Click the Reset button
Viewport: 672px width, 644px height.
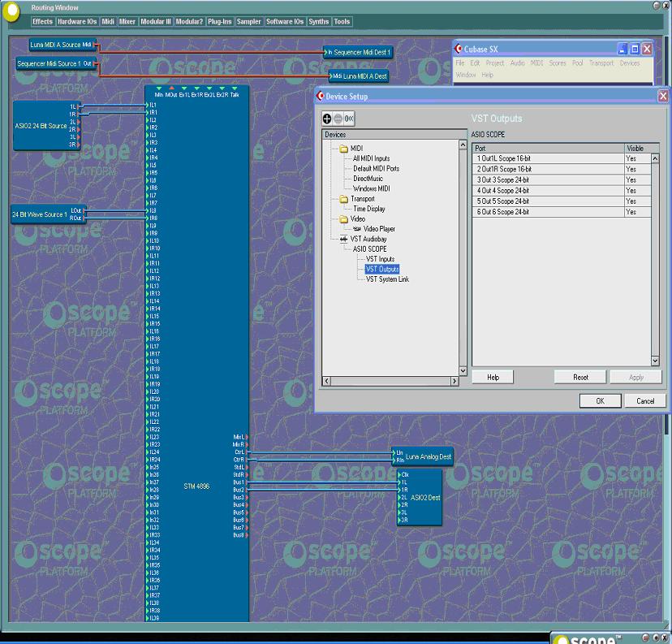(580, 378)
